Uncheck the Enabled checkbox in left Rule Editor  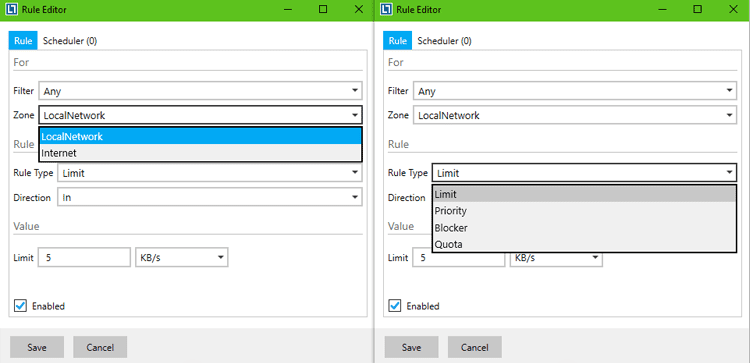tap(20, 306)
